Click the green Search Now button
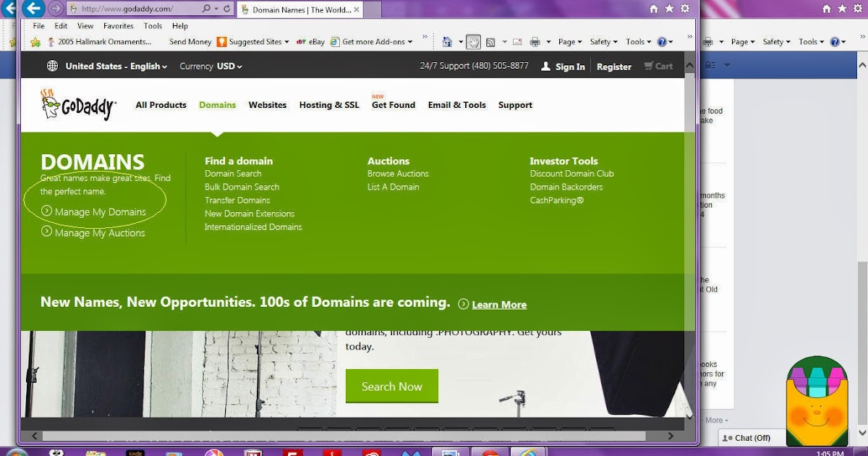This screenshot has width=868, height=456. point(392,386)
